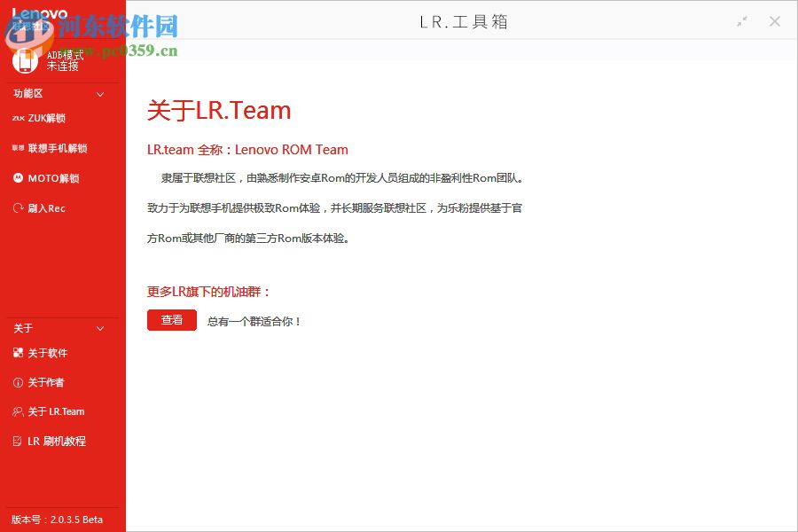The height and width of the screenshot is (532, 798).
Task: Click the phone icon showing ADB模式 未连接
Action: tap(25, 59)
